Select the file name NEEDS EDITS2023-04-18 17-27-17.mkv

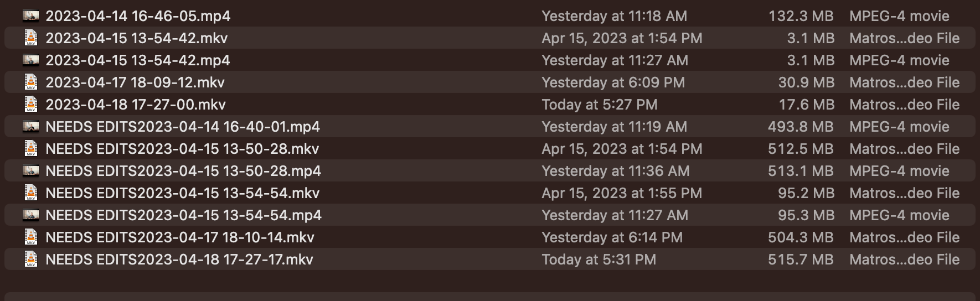[179, 260]
